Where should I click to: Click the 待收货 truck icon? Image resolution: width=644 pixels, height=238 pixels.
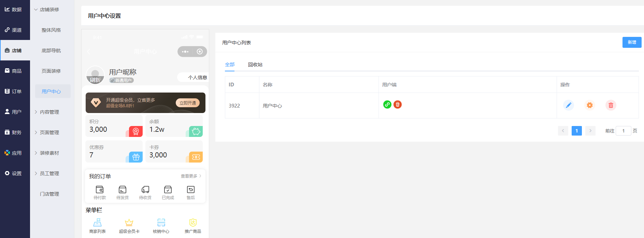pos(145,190)
